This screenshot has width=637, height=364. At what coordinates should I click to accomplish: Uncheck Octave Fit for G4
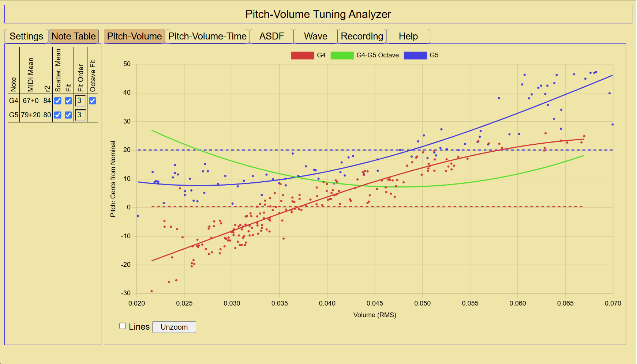tap(93, 101)
